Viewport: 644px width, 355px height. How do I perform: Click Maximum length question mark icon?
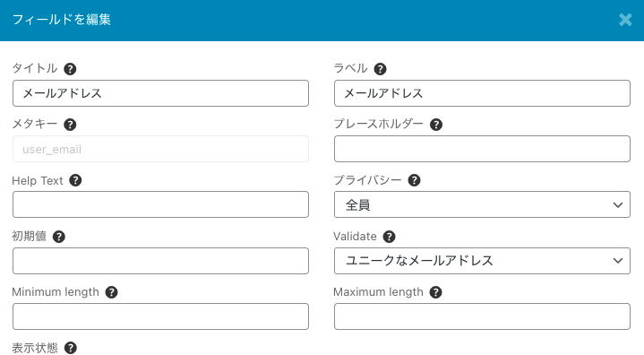436,292
